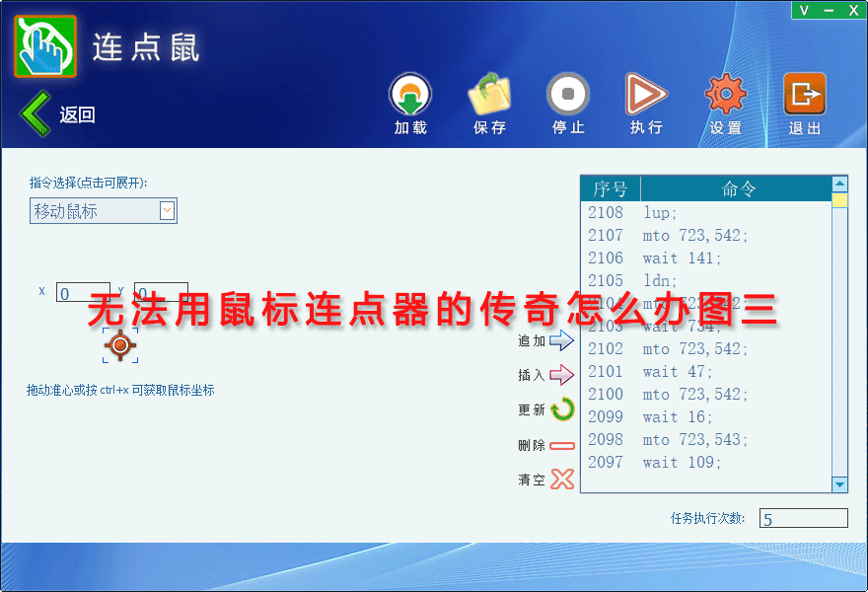Select row 2102 mto 723,542;
Screen dimensions: 868x592
point(706,349)
